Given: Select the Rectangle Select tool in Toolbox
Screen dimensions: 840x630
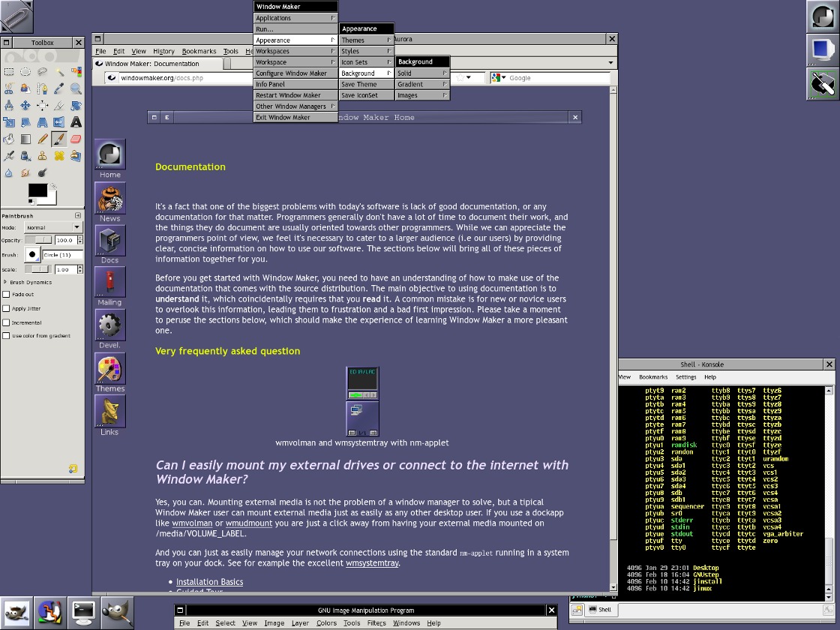Looking at the screenshot, I should 9,72.
